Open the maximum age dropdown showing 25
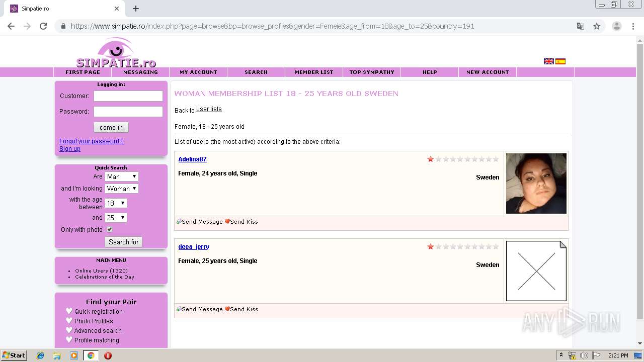Image resolution: width=644 pixels, height=362 pixels. 116,218
